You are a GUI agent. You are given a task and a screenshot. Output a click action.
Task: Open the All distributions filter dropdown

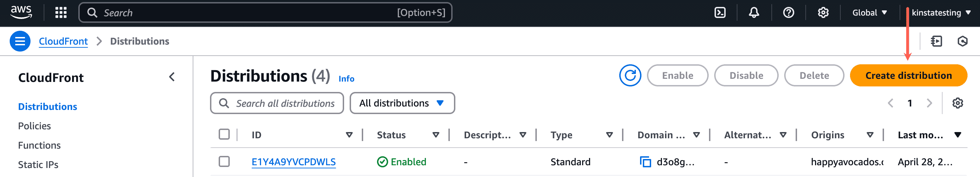pyautogui.click(x=402, y=103)
